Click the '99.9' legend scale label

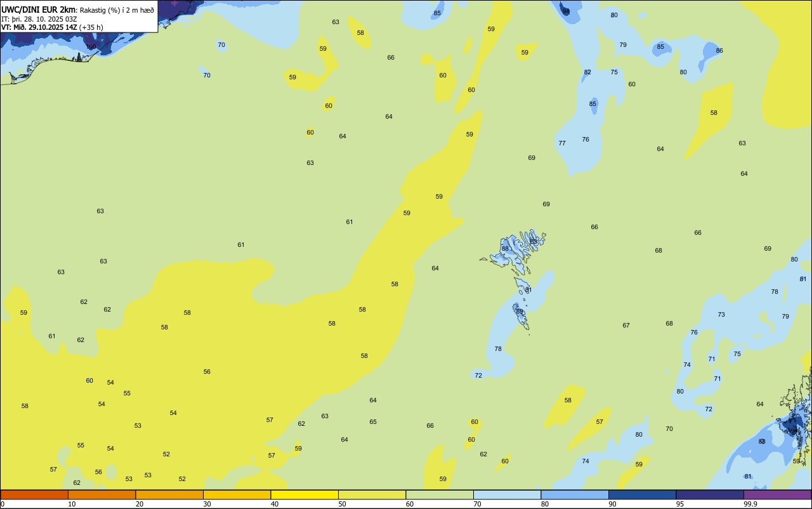point(750,504)
